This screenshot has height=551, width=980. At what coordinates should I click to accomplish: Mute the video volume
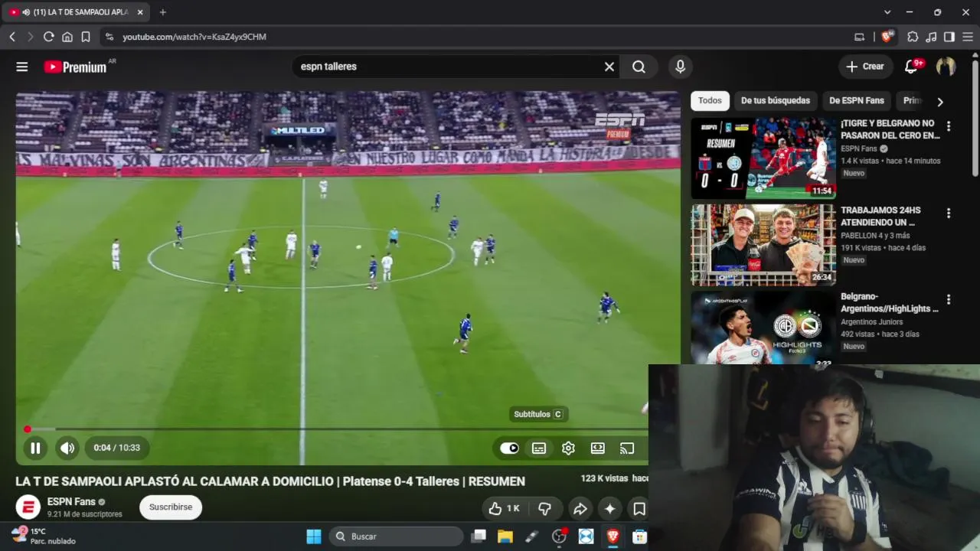67,448
